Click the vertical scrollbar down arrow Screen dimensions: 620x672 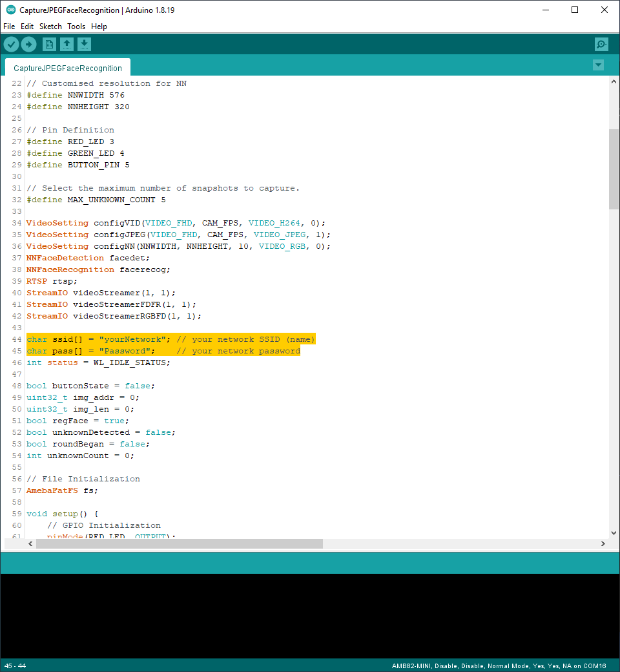614,532
